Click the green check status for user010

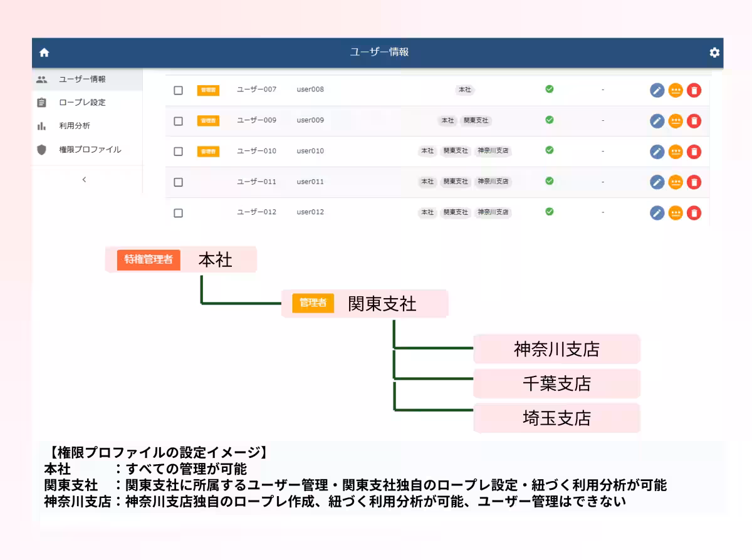[550, 150]
